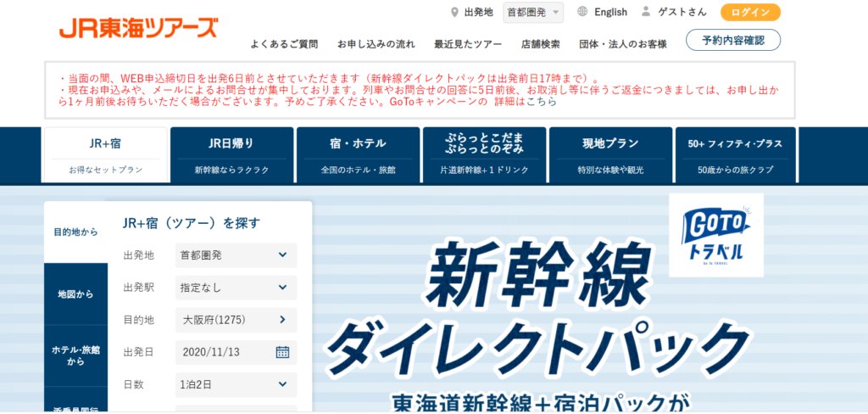Select the JR+宿 tab
This screenshot has width=868, height=414.
pyautogui.click(x=105, y=155)
